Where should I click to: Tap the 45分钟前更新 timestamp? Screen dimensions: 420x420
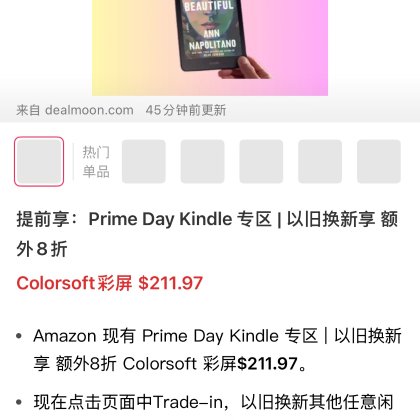pyautogui.click(x=186, y=110)
